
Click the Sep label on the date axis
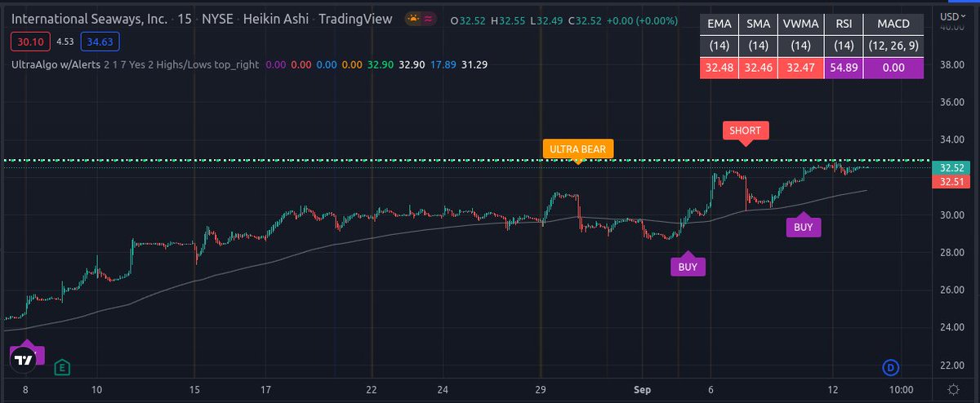(x=642, y=390)
